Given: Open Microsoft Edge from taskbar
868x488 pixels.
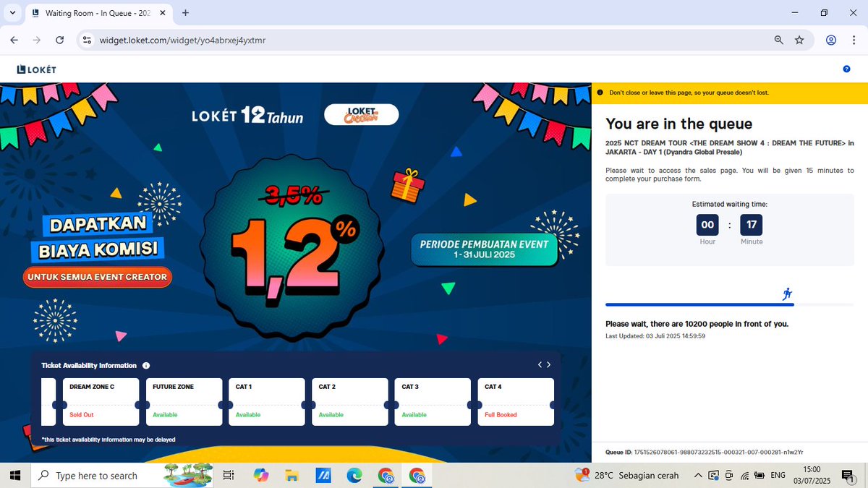Looking at the screenshot, I should click(x=354, y=475).
